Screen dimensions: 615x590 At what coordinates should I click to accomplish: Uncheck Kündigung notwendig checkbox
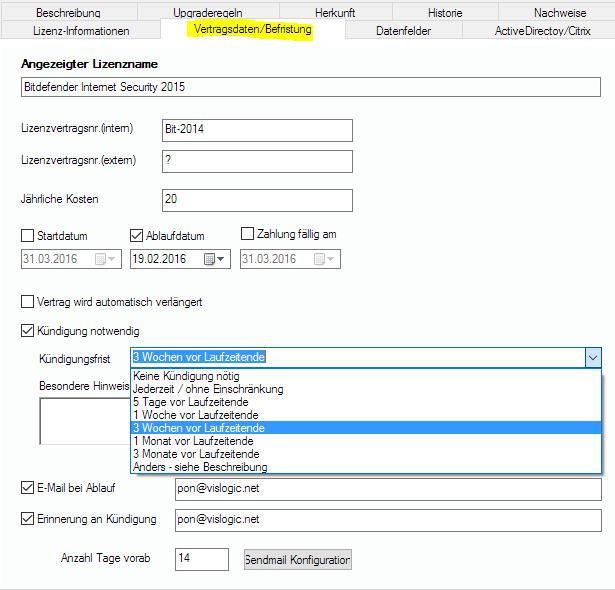click(x=27, y=330)
